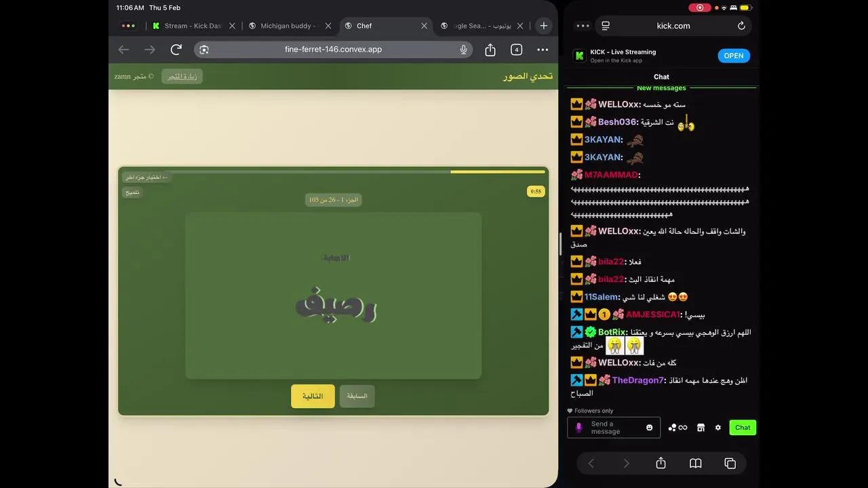
Task: Close the Michigan buddy tab
Action: pos(328,26)
